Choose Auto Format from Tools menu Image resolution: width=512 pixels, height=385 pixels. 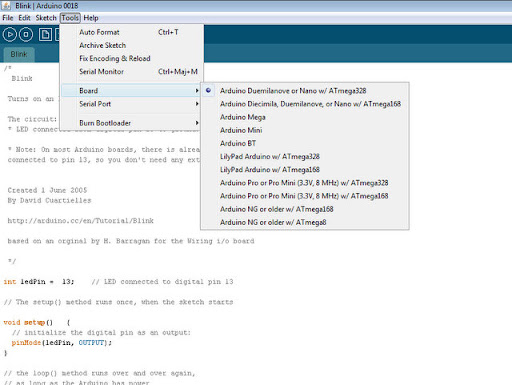pos(131,32)
